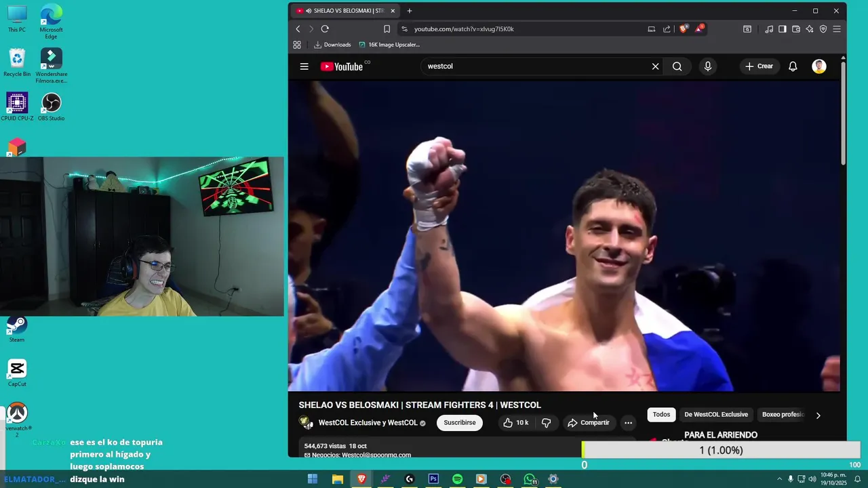Viewport: 868px width, 488px height.
Task: Select the Boxeo profesional chip
Action: pyautogui.click(x=783, y=414)
